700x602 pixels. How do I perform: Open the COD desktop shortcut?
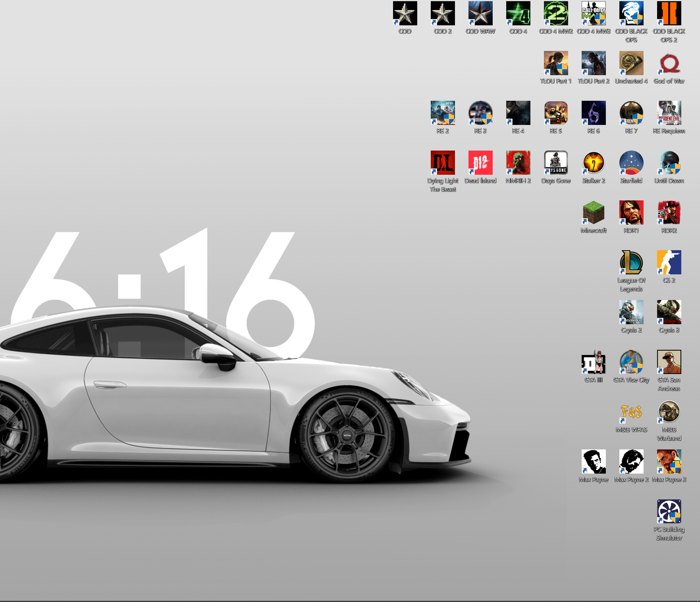point(405,13)
